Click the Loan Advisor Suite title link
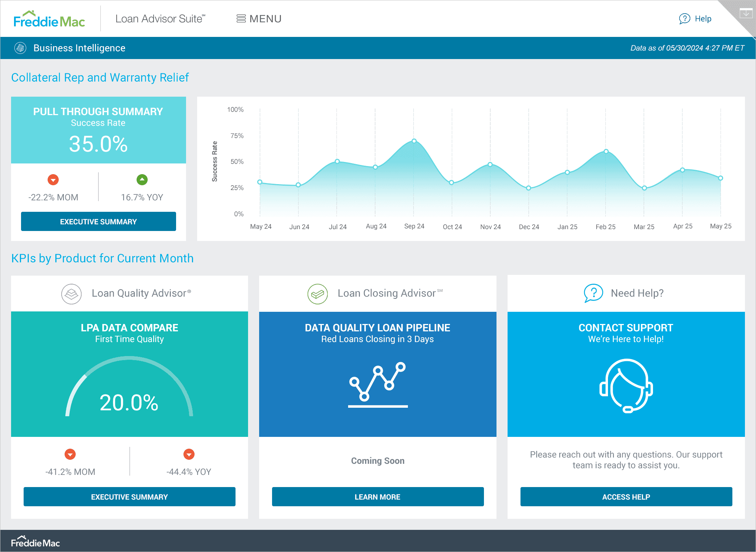This screenshot has width=756, height=552. click(160, 19)
